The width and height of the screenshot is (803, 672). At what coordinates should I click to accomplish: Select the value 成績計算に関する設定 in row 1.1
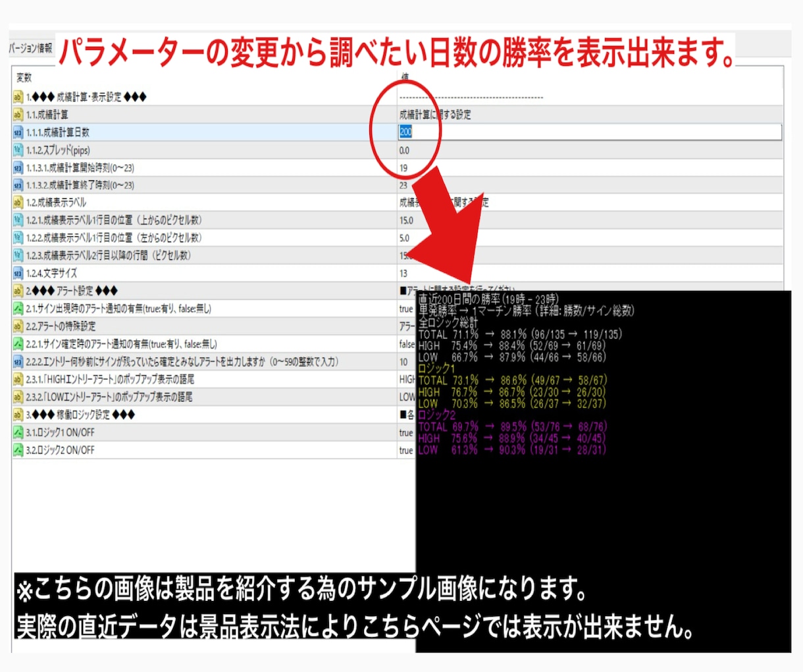tap(435, 115)
